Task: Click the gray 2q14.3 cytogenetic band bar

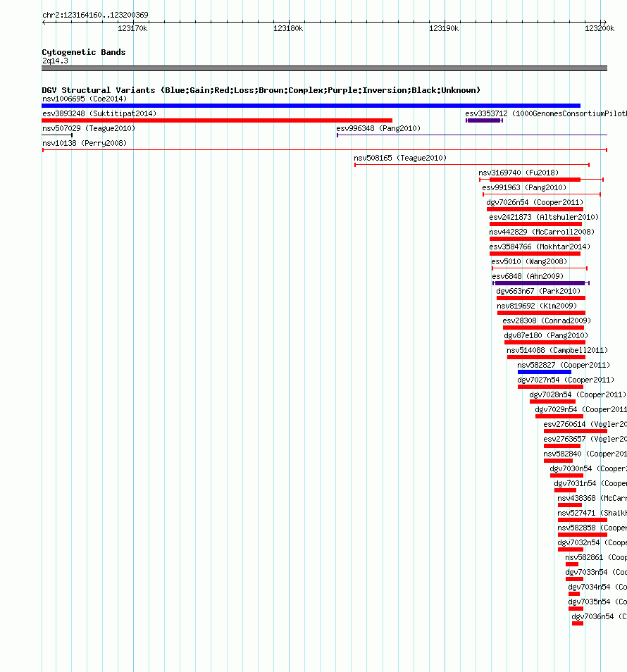Action: coord(325,68)
